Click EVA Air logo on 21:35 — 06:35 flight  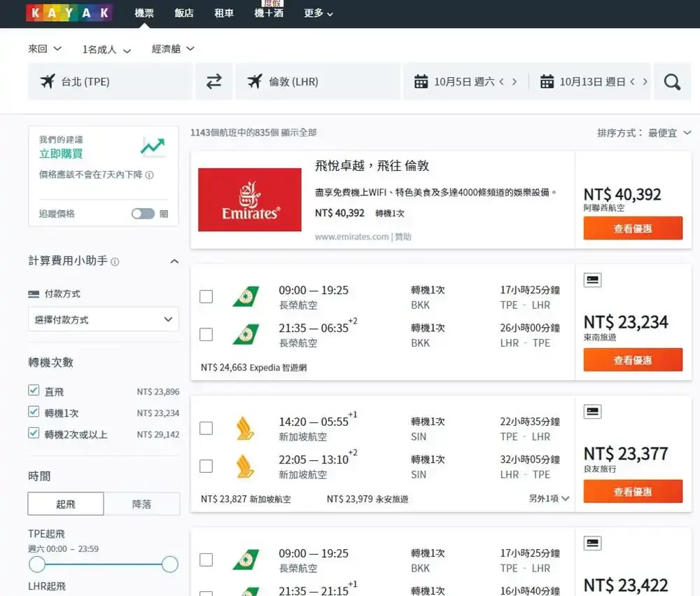[246, 335]
